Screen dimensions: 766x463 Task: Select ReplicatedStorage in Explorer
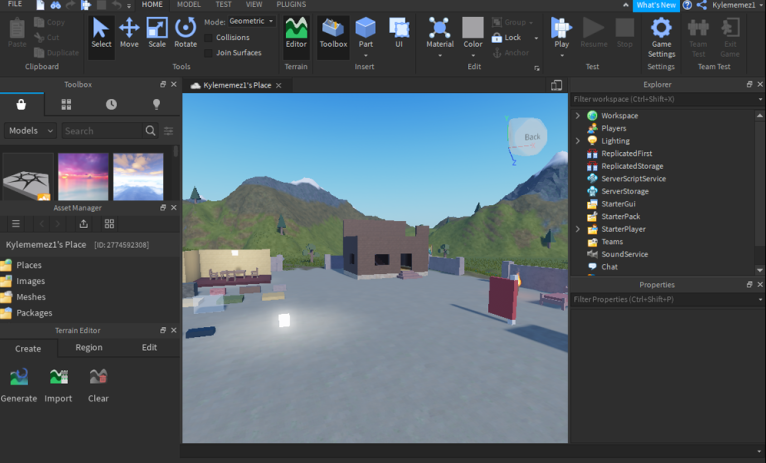coord(632,166)
